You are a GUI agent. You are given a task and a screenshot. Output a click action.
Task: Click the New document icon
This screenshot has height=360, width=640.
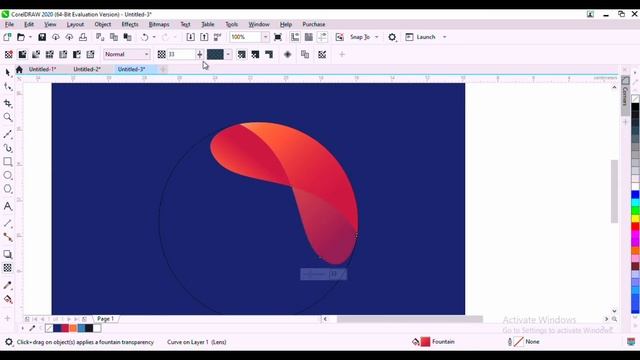[7, 37]
